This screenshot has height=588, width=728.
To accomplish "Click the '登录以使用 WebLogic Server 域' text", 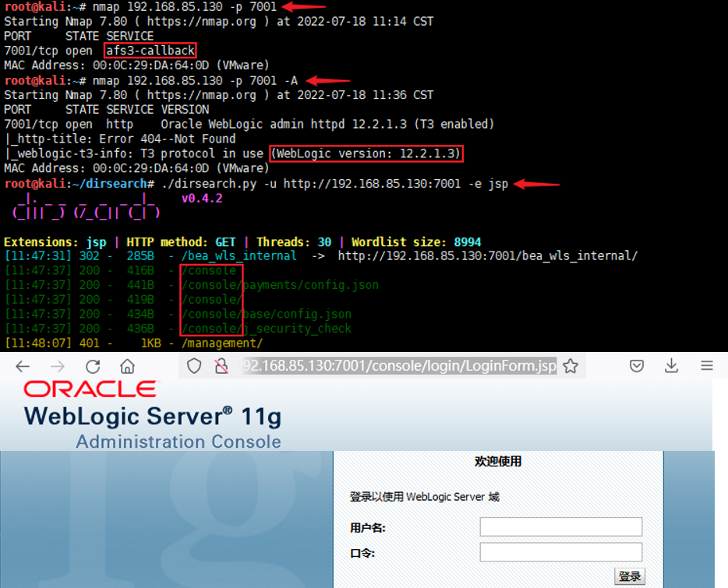I will (x=424, y=497).
